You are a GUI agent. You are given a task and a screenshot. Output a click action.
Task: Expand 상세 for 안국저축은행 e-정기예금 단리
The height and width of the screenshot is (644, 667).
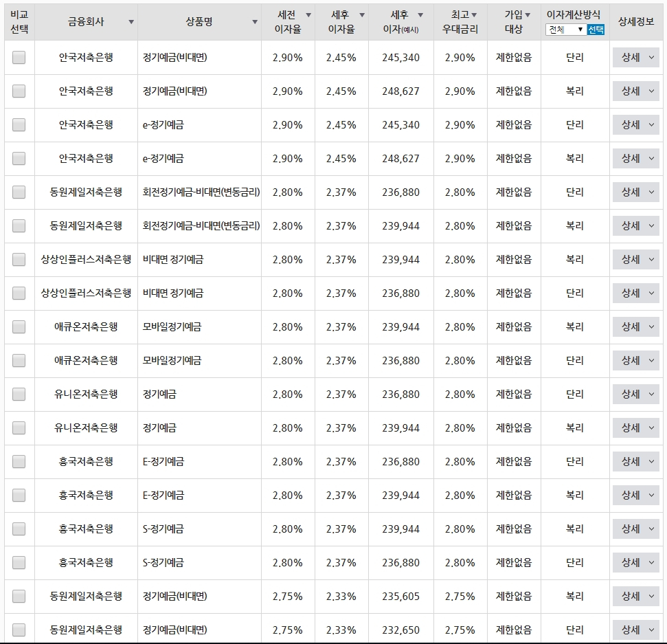(x=636, y=124)
